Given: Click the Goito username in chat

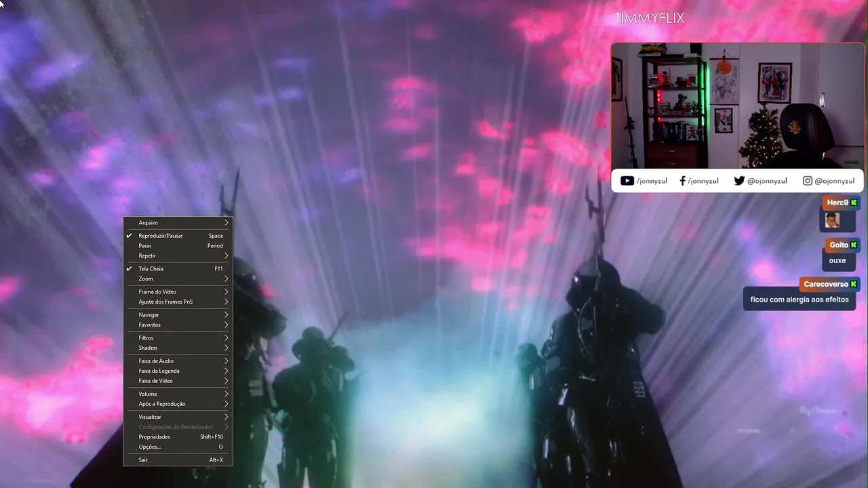Looking at the screenshot, I should pyautogui.click(x=839, y=245).
